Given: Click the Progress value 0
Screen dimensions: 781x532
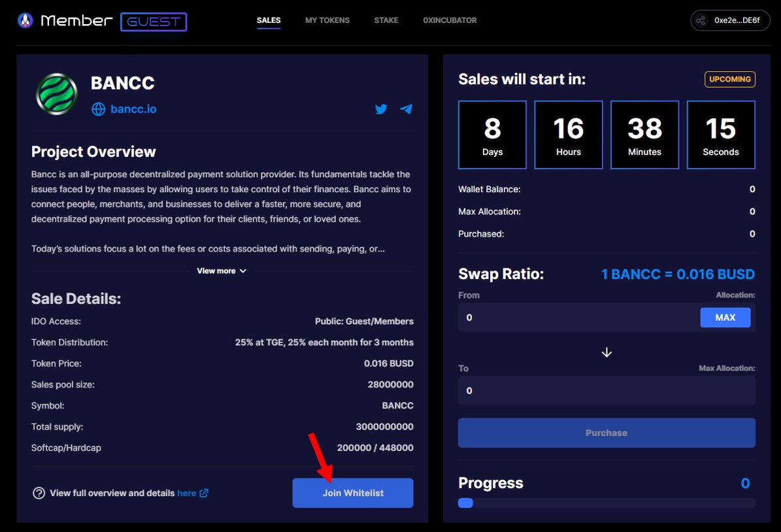Looking at the screenshot, I should pyautogui.click(x=745, y=483).
